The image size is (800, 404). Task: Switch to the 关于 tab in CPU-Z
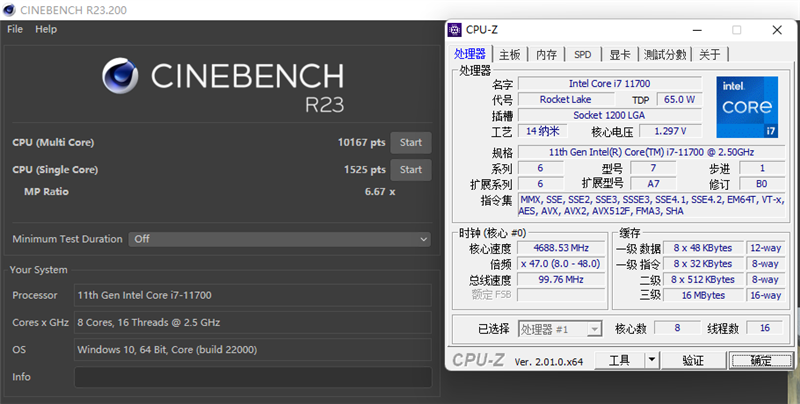(x=710, y=55)
